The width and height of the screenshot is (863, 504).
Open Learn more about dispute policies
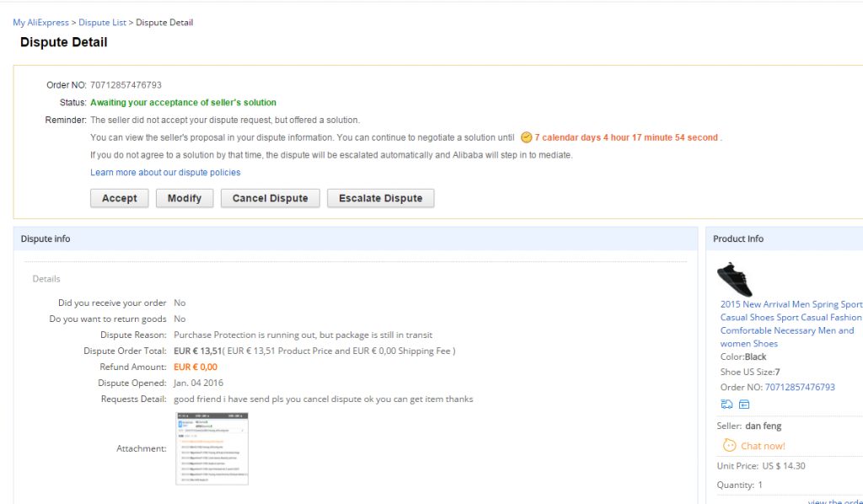(x=165, y=172)
